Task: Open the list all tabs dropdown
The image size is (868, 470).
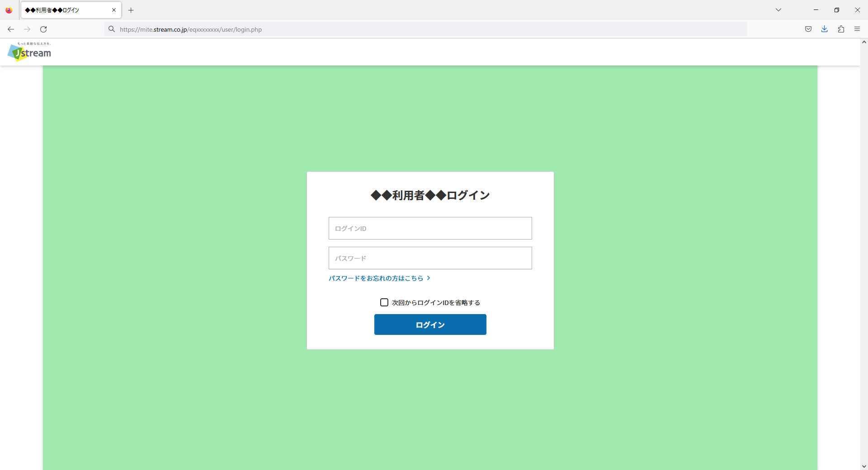Action: click(x=778, y=10)
